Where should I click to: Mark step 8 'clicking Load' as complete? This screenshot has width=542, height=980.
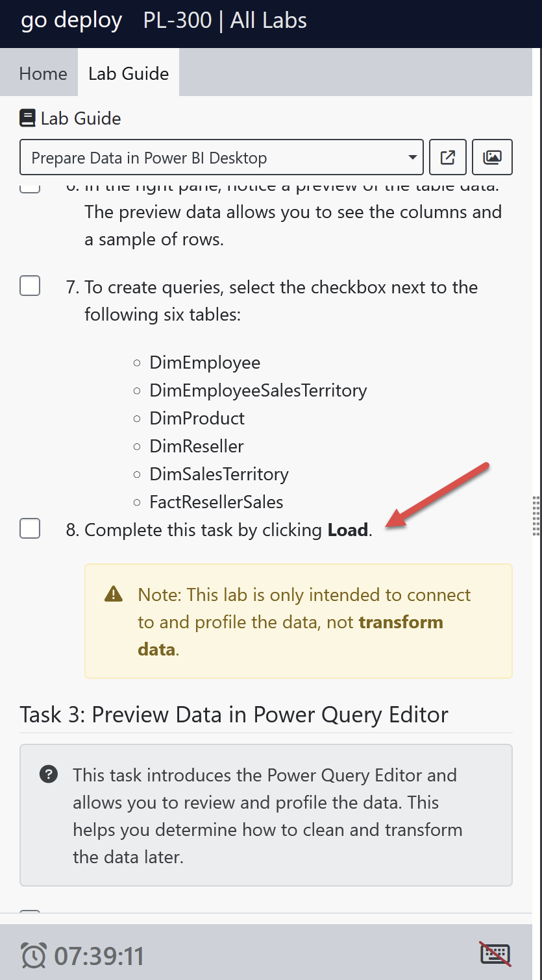(30, 529)
